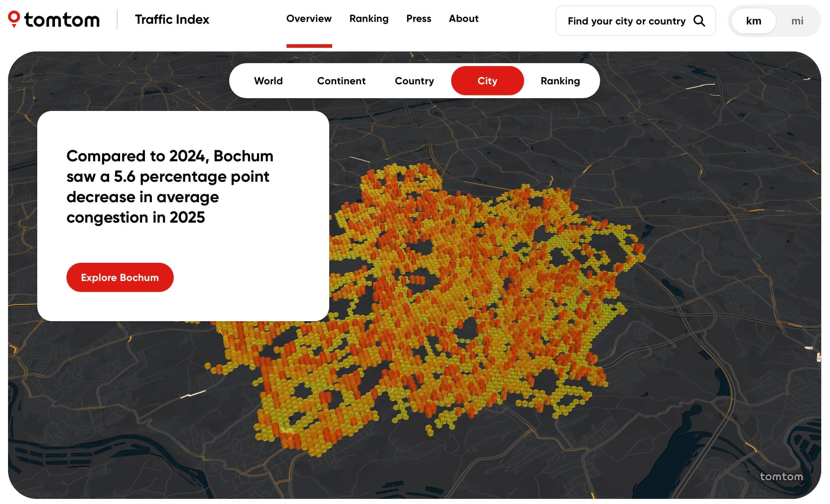Click the search magnifier icon

pyautogui.click(x=700, y=21)
